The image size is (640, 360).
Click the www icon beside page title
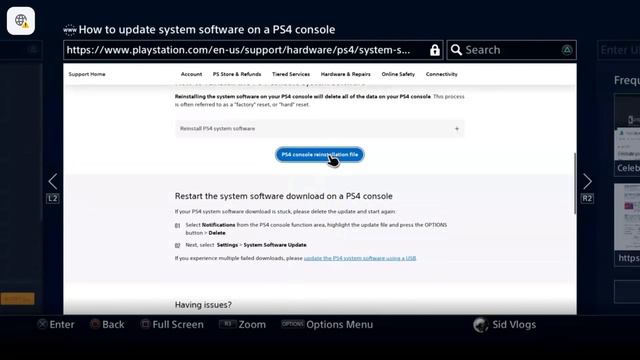point(70,29)
